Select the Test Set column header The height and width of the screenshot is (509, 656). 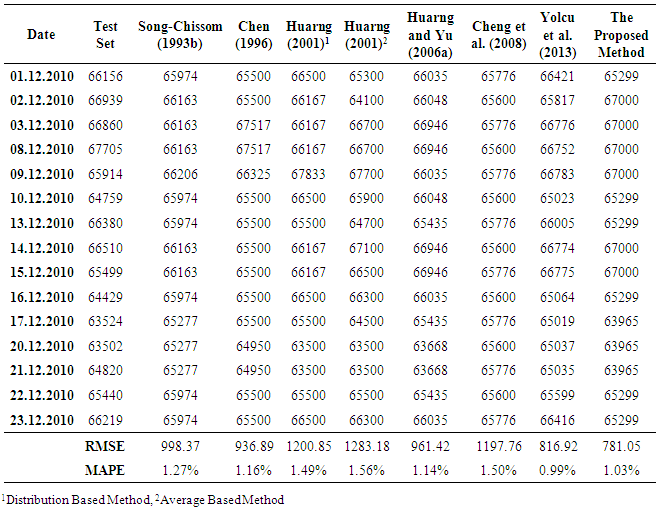pos(104,35)
